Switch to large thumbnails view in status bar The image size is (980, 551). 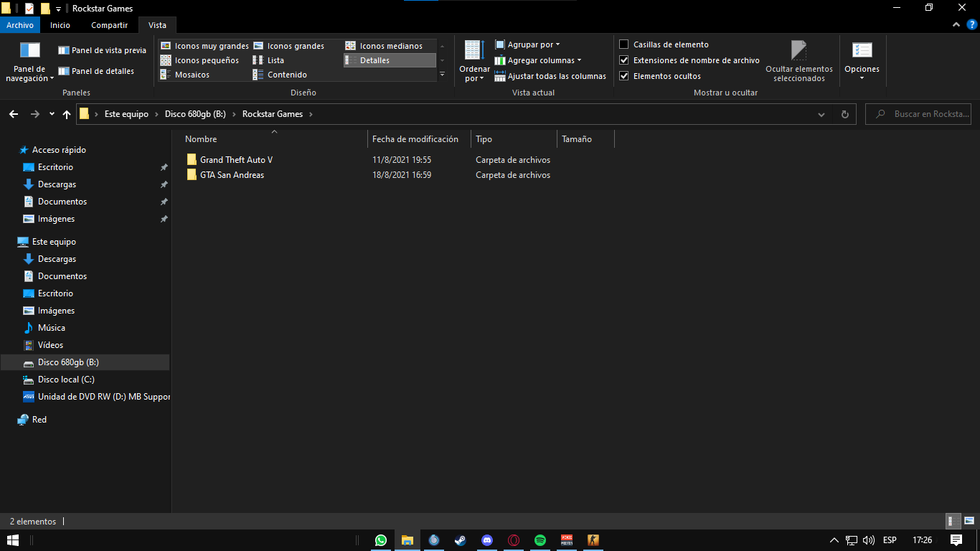pos(969,522)
